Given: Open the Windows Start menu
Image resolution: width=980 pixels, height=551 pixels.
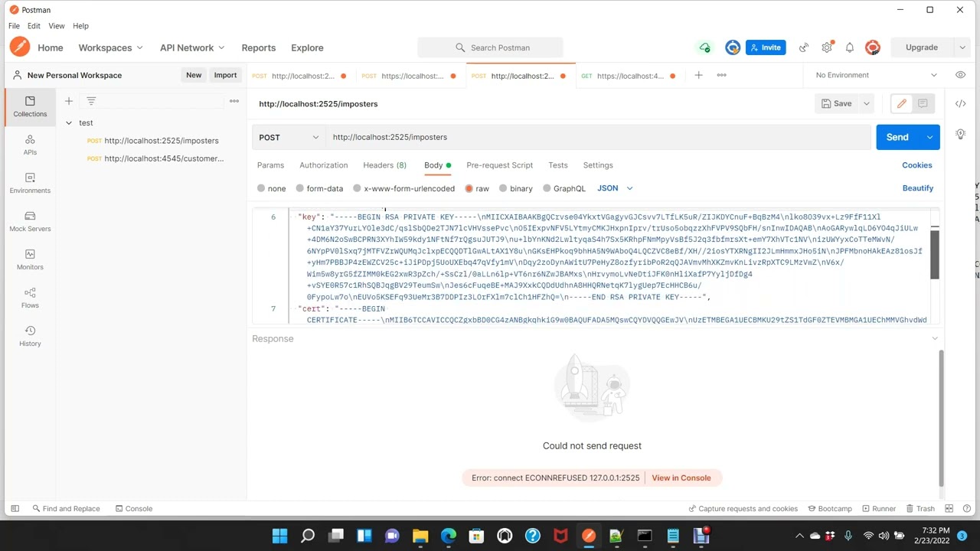Looking at the screenshot, I should pyautogui.click(x=279, y=536).
